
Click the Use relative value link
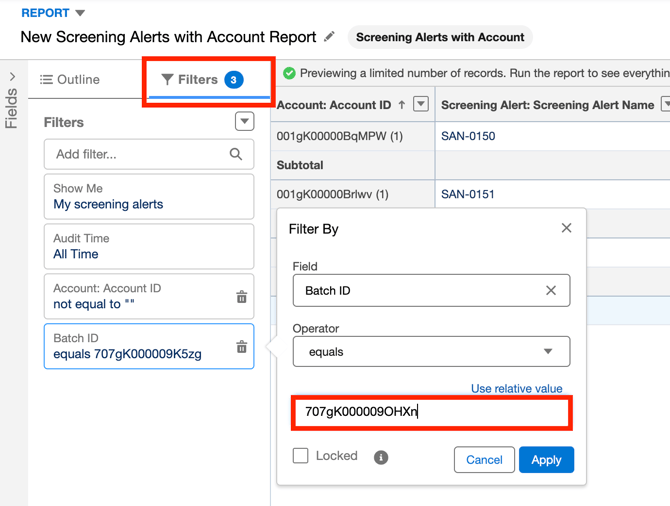517,388
